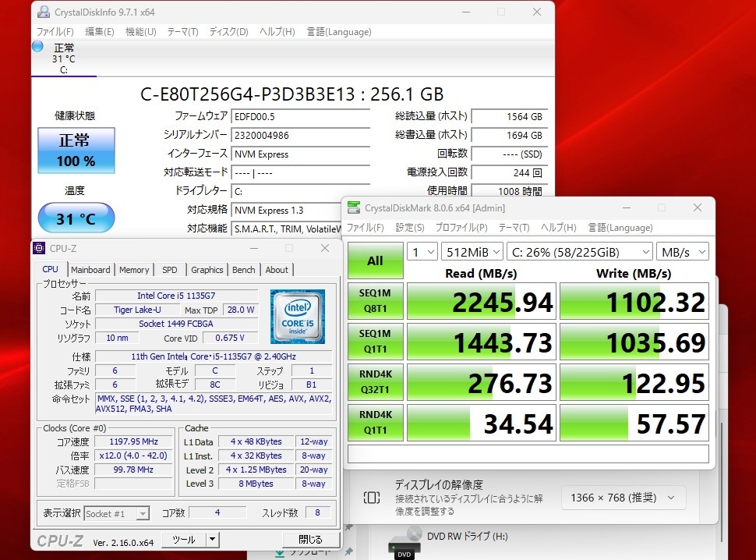Open 言語(Language) menu in CrystalDiskMark
The image size is (756, 560).
[620, 228]
